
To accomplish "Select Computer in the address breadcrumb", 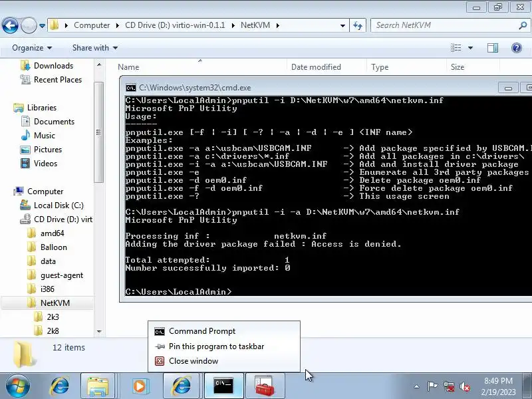I will (92, 25).
